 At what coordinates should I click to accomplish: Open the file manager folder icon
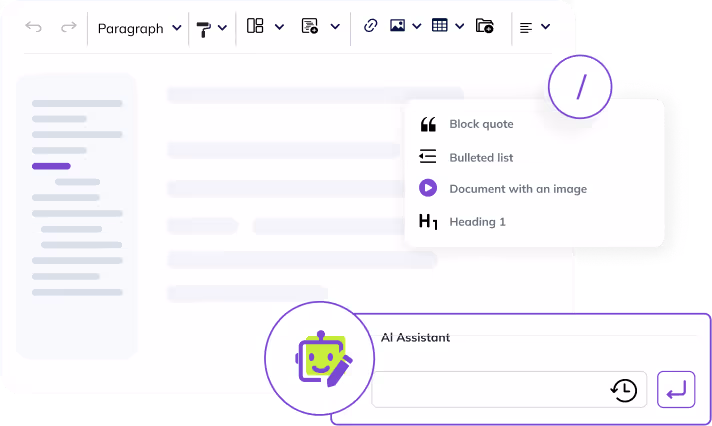(x=485, y=27)
